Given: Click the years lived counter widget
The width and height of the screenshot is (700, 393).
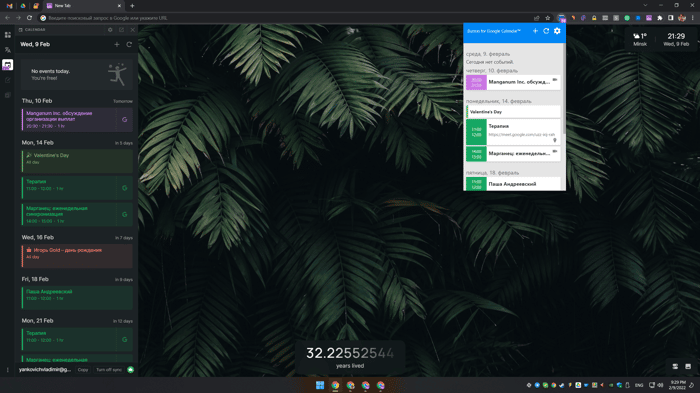Looking at the screenshot, I should [x=350, y=358].
